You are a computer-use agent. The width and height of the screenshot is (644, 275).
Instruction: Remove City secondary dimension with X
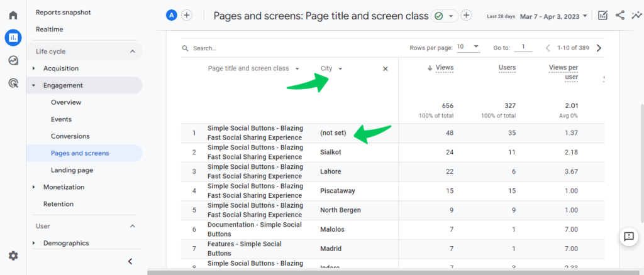pos(386,69)
